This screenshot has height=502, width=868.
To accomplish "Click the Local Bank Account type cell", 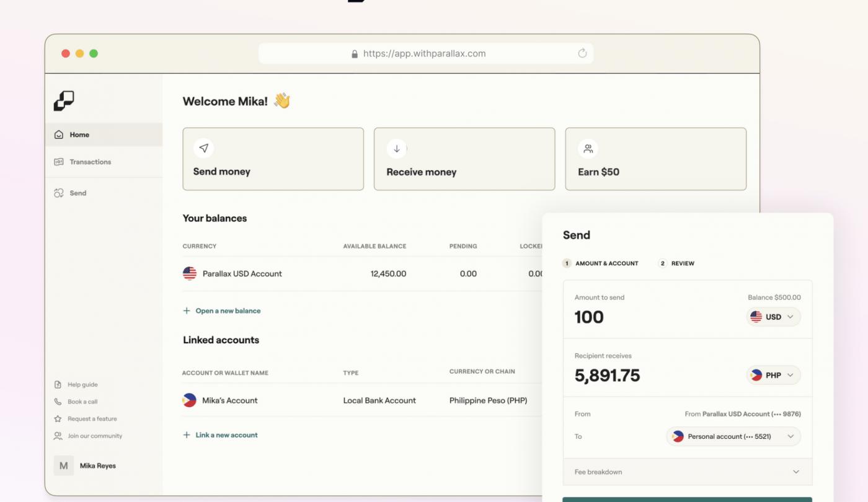I will coord(379,400).
